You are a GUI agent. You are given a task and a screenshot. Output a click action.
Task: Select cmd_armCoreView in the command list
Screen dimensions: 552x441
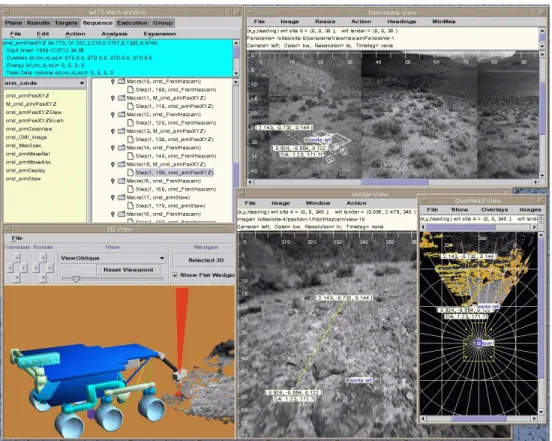29,129
